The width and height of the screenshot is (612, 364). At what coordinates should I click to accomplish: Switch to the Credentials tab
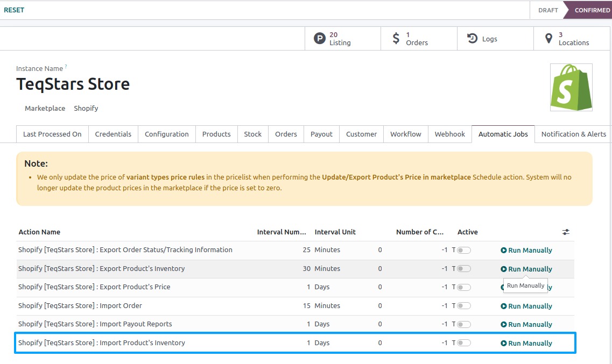click(113, 134)
